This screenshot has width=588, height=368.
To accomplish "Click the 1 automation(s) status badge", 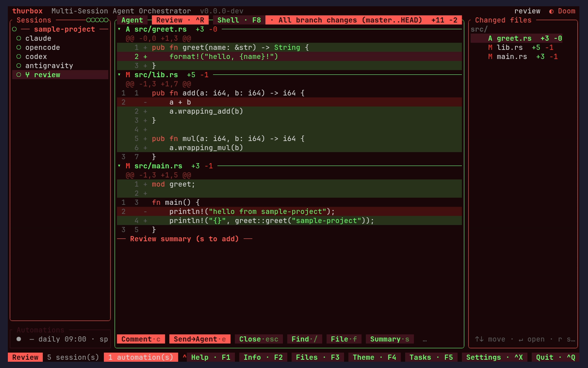I will [141, 357].
